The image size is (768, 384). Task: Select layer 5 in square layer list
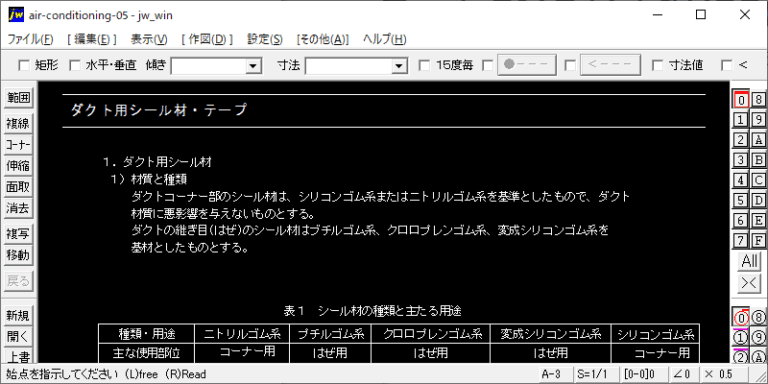click(741, 200)
